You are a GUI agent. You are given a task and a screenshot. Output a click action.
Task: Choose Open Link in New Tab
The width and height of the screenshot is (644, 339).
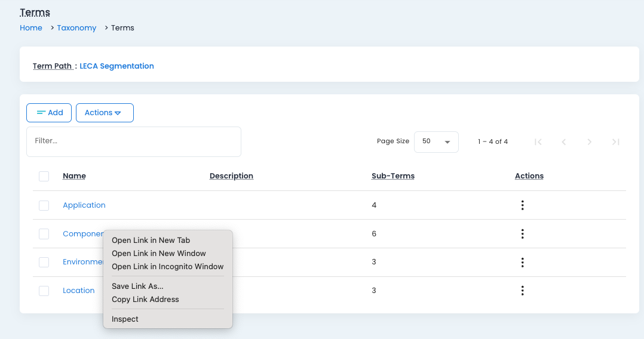click(x=151, y=241)
